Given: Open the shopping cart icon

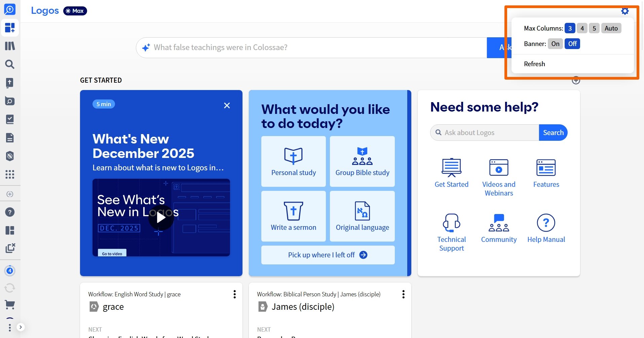Looking at the screenshot, I should coord(10,305).
